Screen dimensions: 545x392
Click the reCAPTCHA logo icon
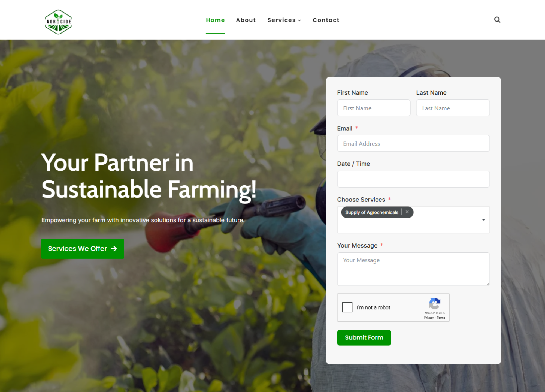[x=435, y=303]
